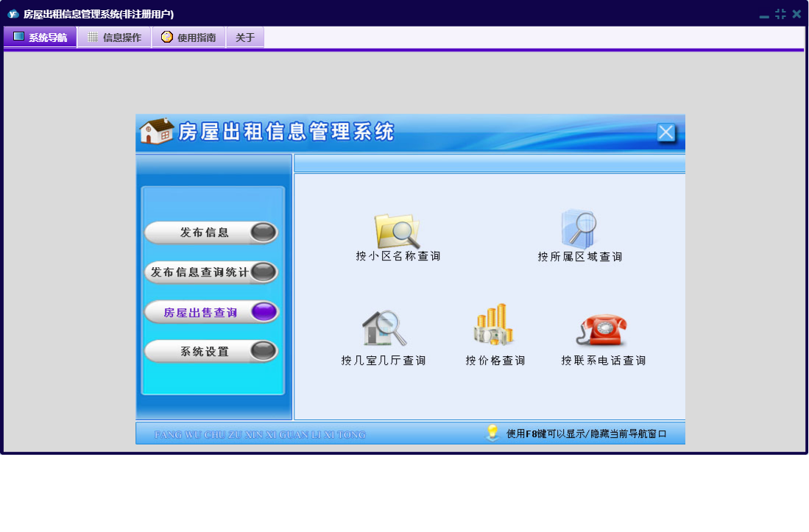Click the FANG WU CHU ZU pinyin text

pyautogui.click(x=260, y=435)
